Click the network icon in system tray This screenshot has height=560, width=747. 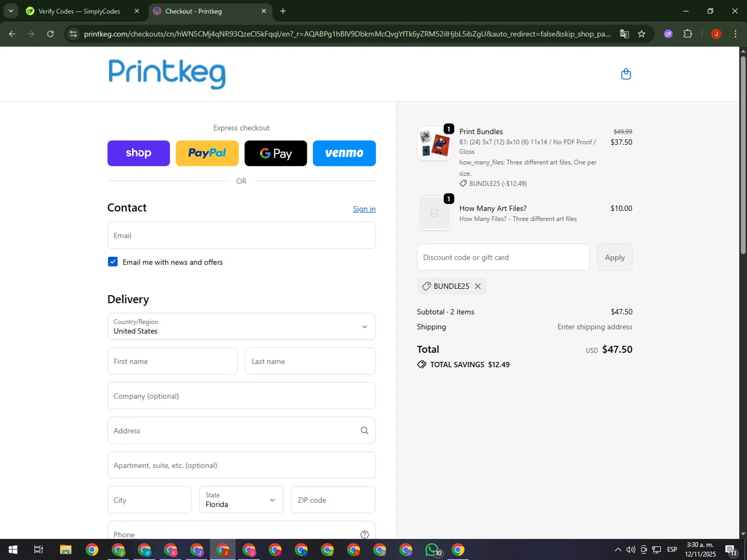656,550
